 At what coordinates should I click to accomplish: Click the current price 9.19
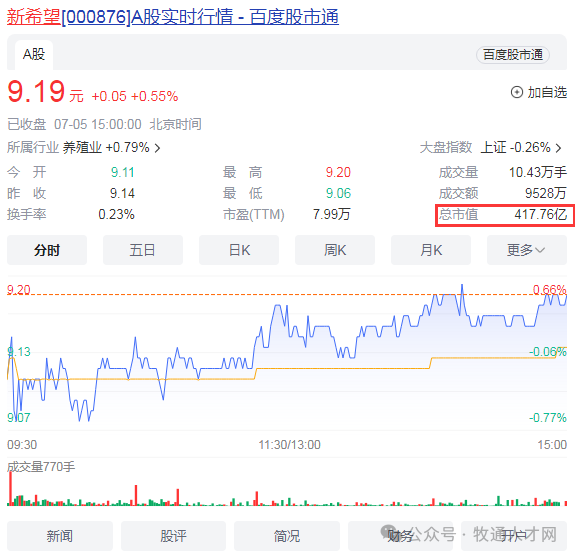coord(36,91)
